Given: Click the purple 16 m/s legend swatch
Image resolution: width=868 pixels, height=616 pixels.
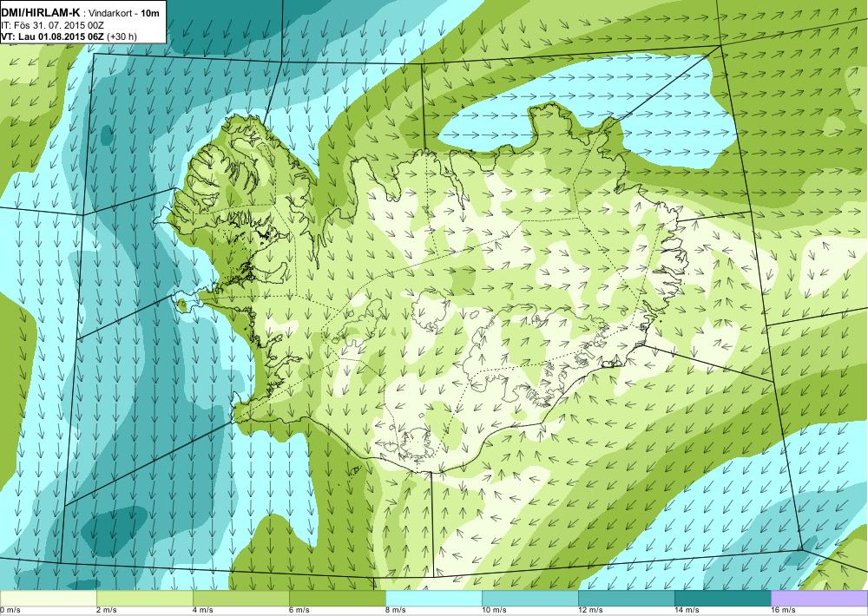Looking at the screenshot, I should point(819,599).
